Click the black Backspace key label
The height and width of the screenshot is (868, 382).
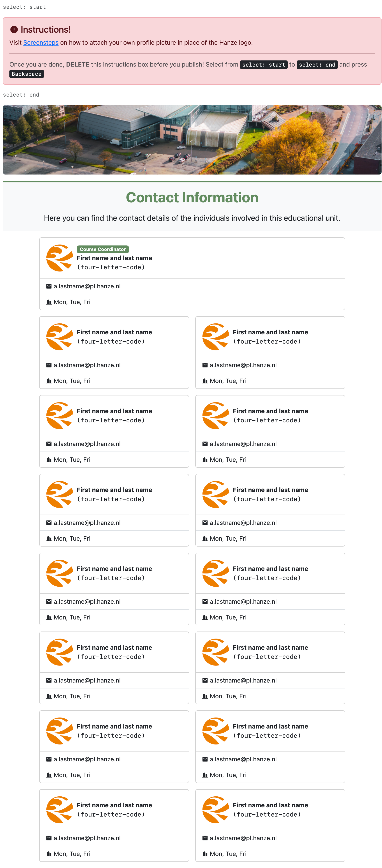27,74
